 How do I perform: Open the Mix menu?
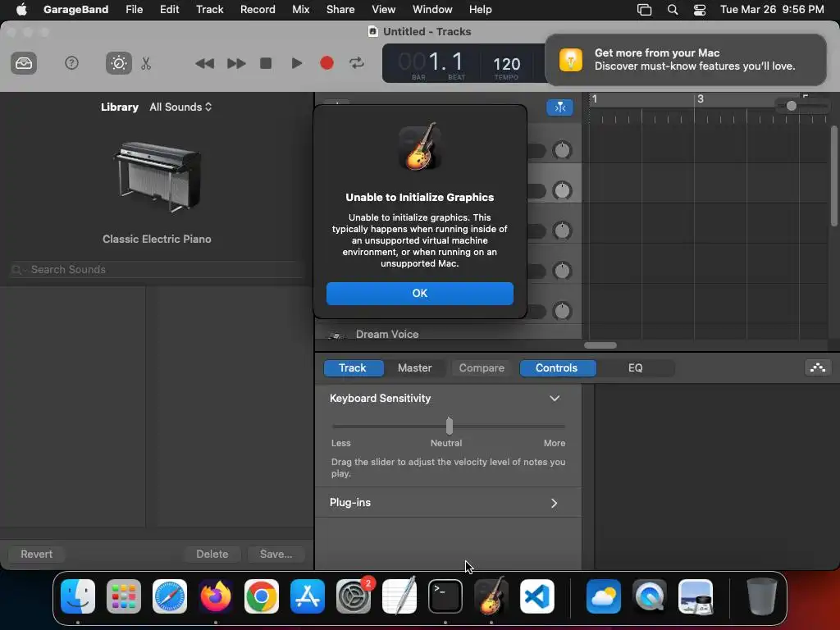pyautogui.click(x=300, y=9)
